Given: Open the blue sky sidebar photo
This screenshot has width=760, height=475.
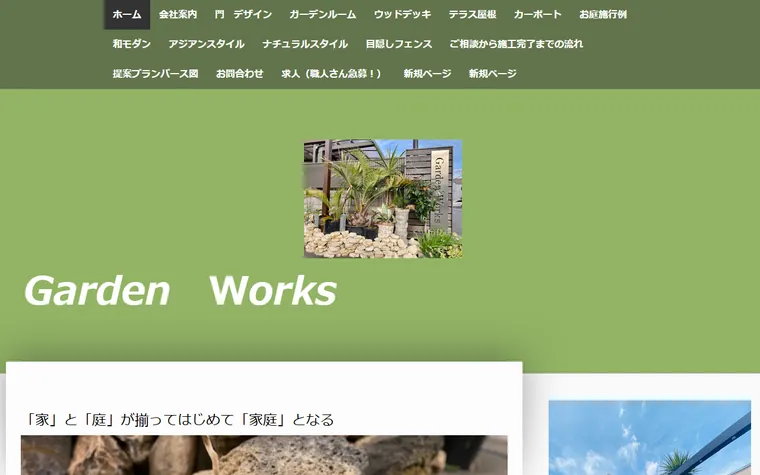Looking at the screenshot, I should 649,438.
